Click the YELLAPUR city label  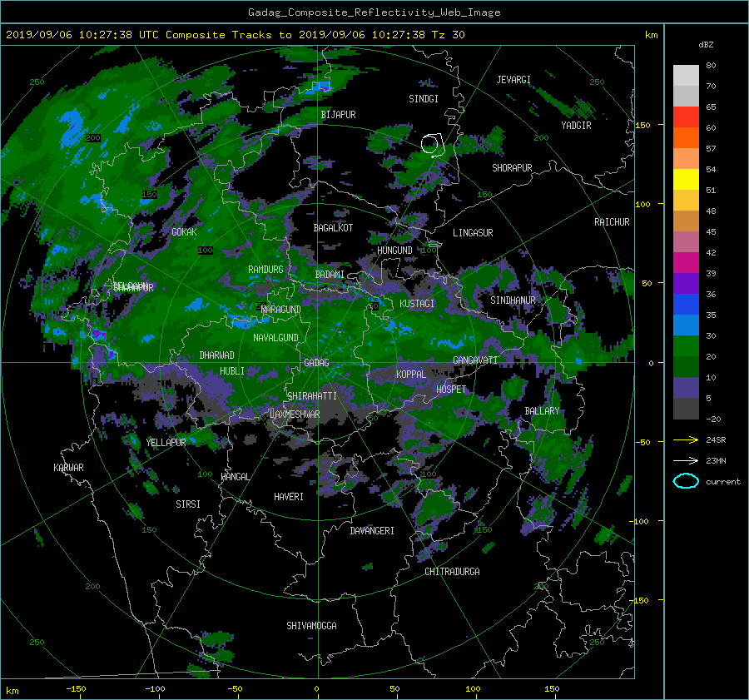pos(166,443)
